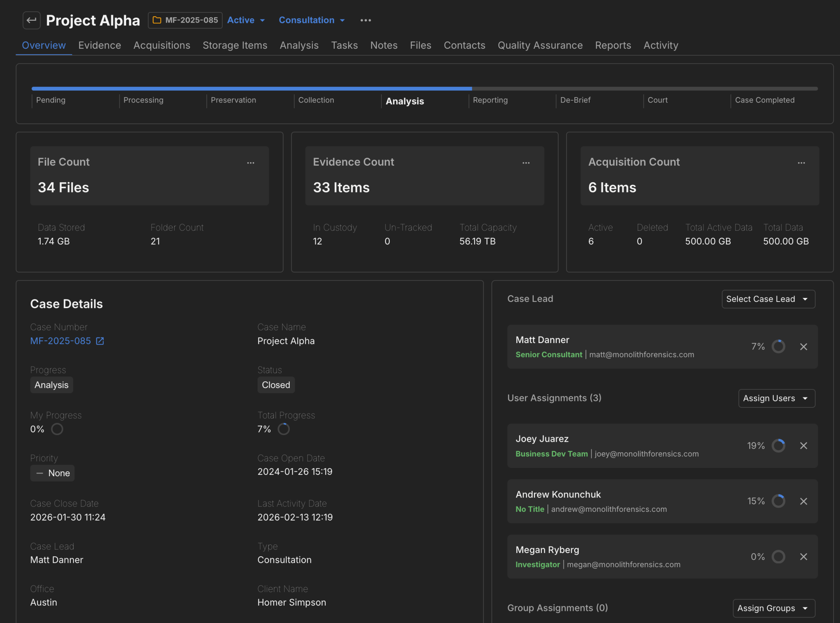Go to the Quality Assurance tab
Screen dimensions: 840x623
pyautogui.click(x=540, y=45)
